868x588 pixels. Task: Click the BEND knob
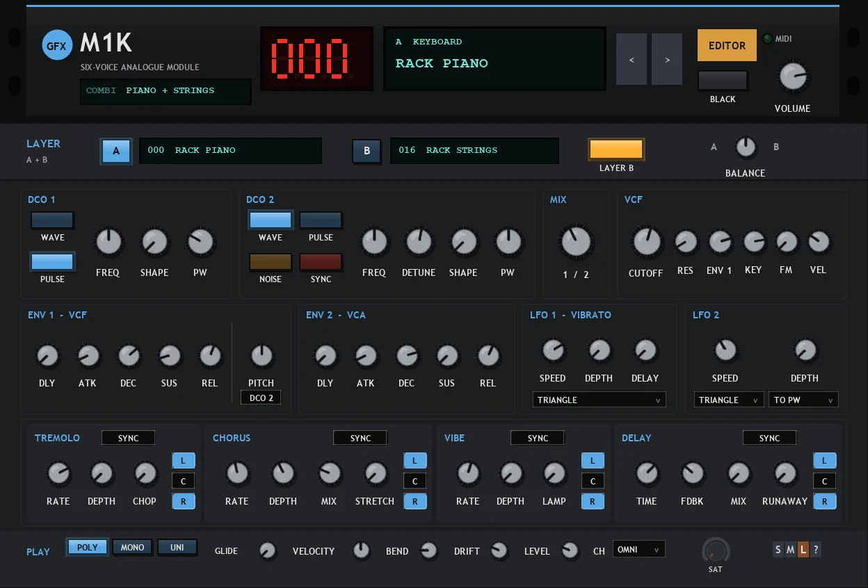pos(428,551)
